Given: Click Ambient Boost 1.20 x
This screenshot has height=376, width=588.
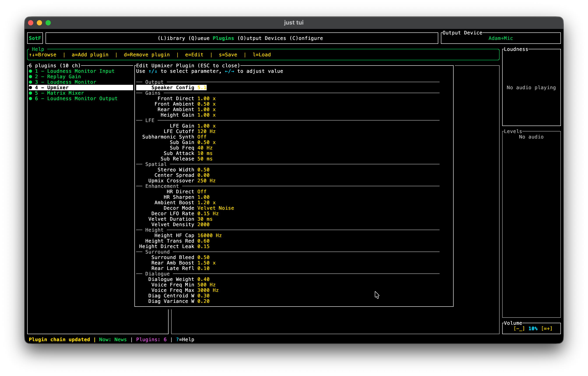Looking at the screenshot, I should [185, 203].
